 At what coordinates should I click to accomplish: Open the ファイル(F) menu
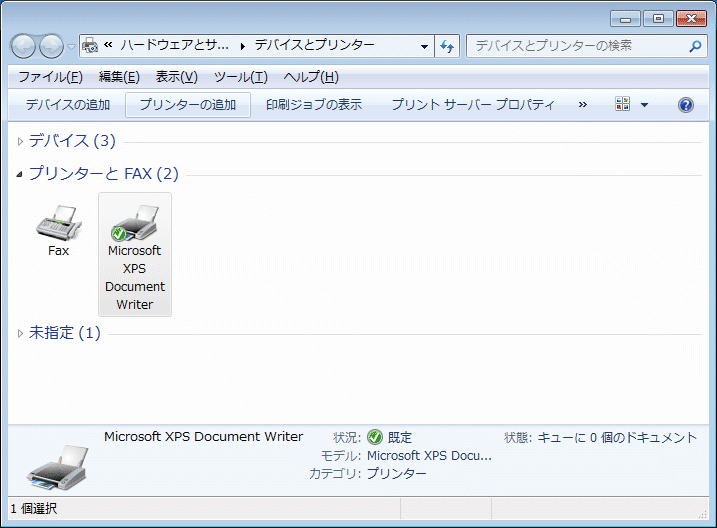pos(50,77)
